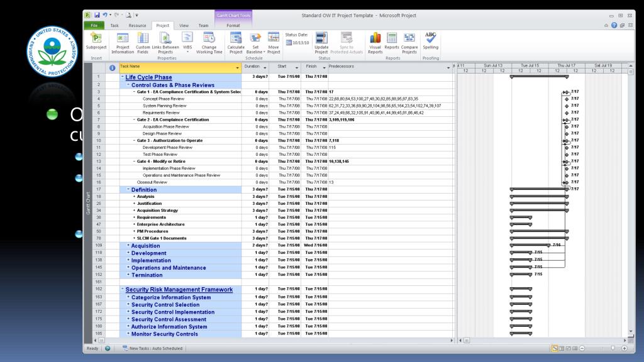Click the Status Date calendar field

(x=297, y=43)
